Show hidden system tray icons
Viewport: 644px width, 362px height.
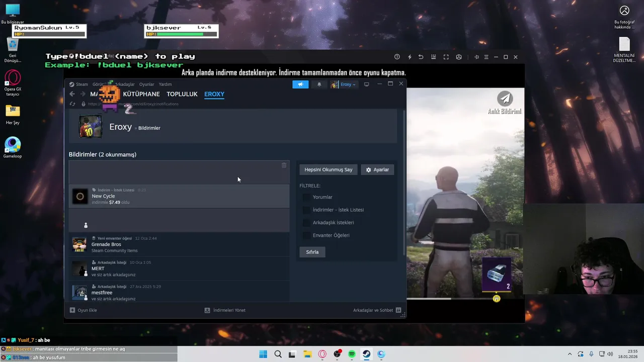point(570,354)
